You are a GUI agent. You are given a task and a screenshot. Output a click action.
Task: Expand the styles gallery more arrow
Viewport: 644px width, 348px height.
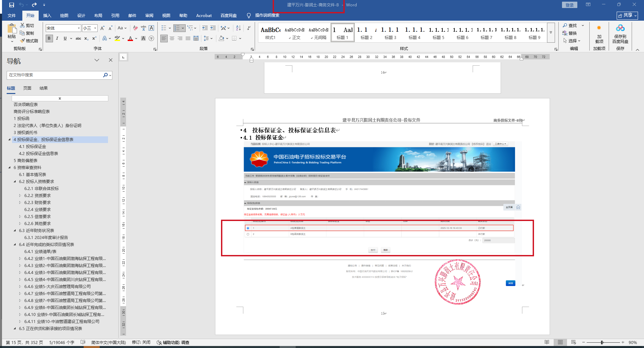point(551,32)
